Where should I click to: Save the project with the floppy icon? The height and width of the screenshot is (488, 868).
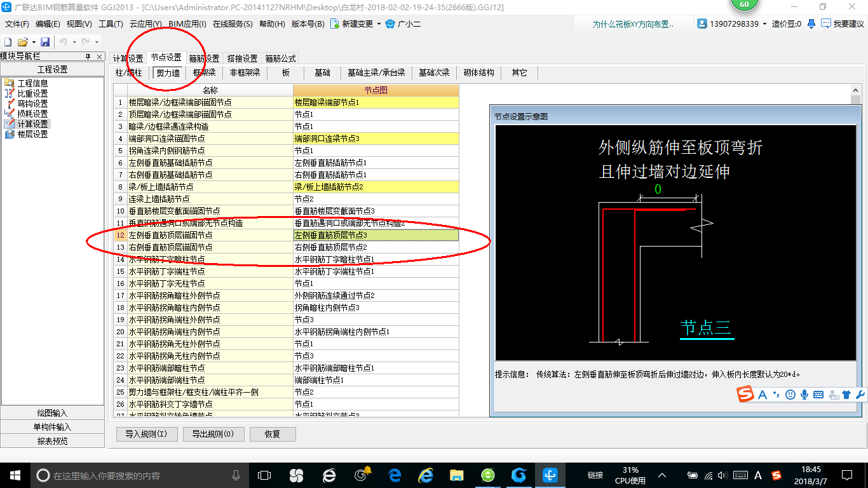[x=45, y=42]
